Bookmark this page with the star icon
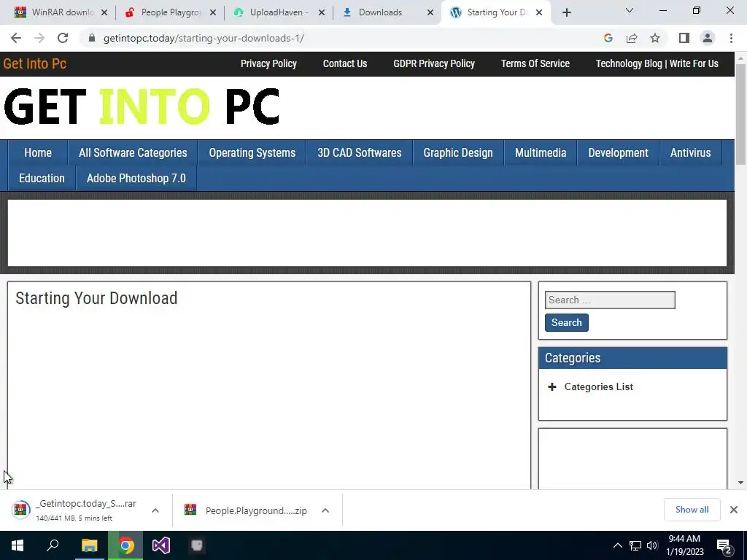The image size is (747, 560). 655,38
